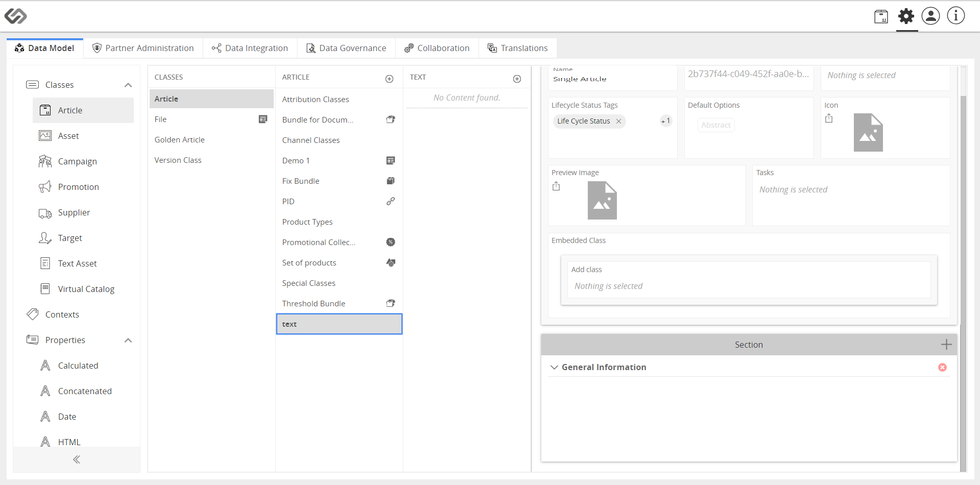Click the calendar task icon in header
The height and width of the screenshot is (485, 980).
click(881, 17)
